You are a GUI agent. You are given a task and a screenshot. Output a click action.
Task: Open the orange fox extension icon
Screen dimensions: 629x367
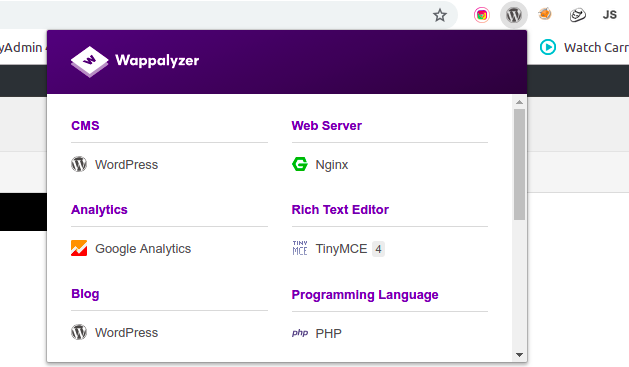(545, 14)
